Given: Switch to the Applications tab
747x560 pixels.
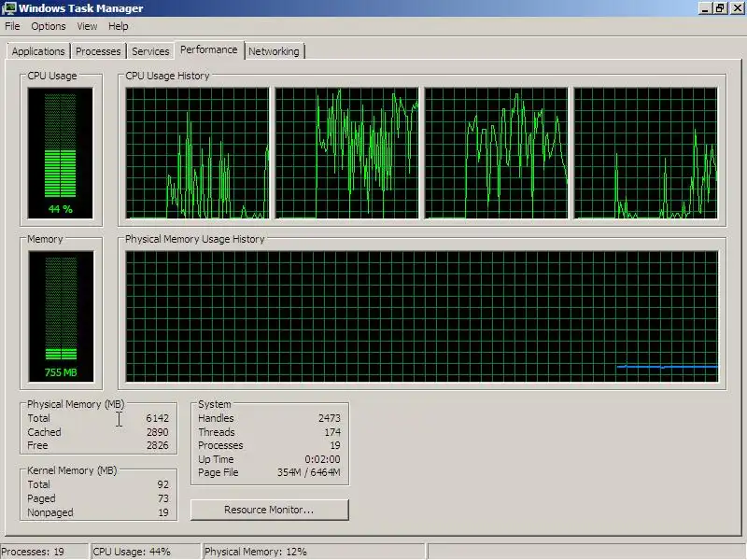Looking at the screenshot, I should [x=38, y=51].
